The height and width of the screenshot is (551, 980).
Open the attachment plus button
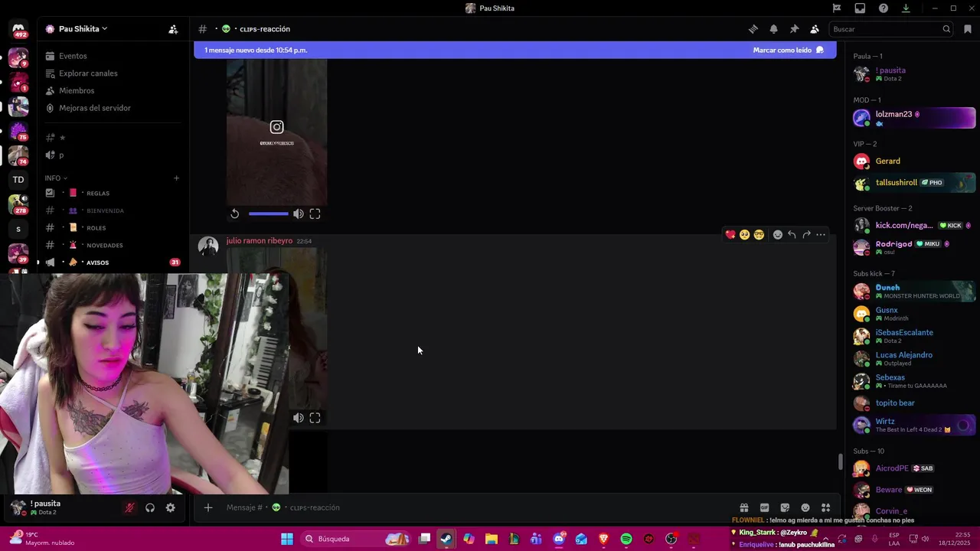click(x=208, y=507)
